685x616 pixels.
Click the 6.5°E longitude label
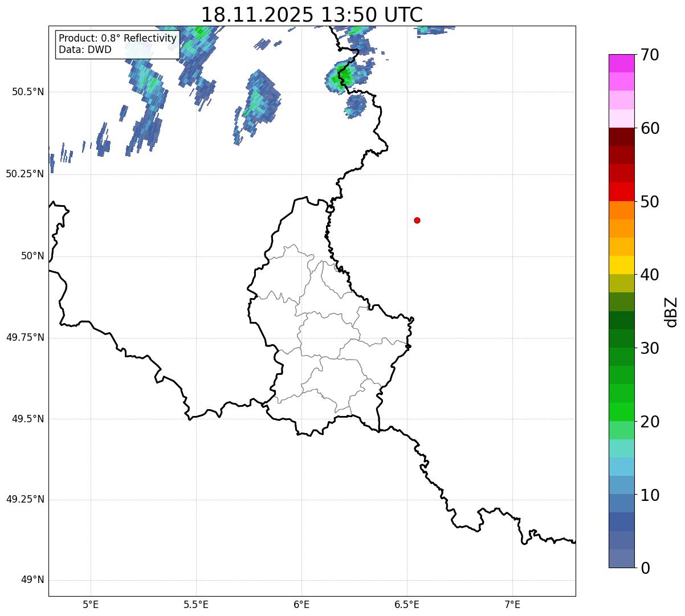(x=407, y=605)
